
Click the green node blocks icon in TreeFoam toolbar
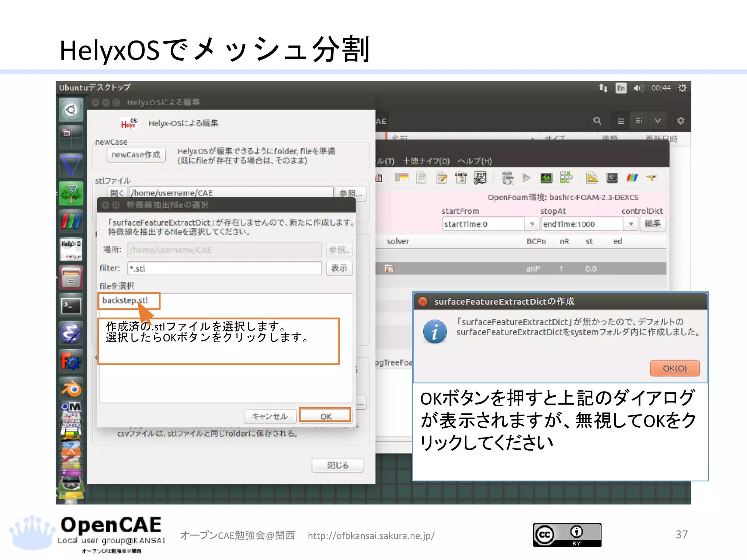pyautogui.click(x=566, y=178)
